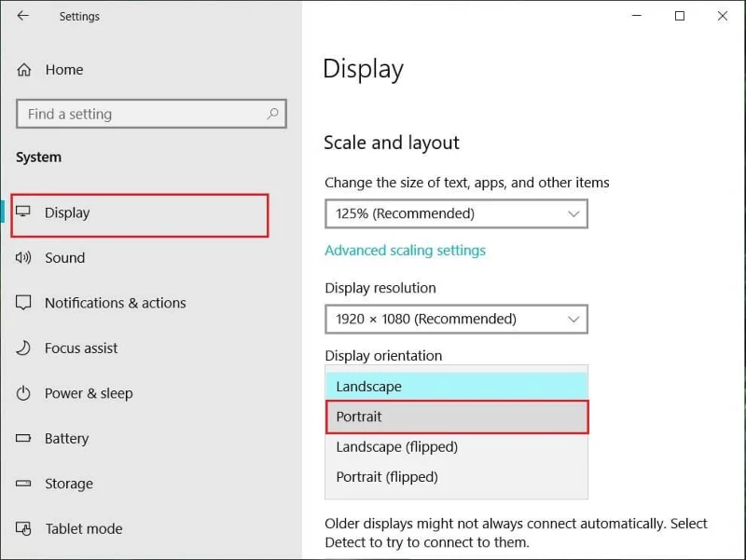Select the Display menu entry under System
Screen dimensions: 746x560
(65, 212)
